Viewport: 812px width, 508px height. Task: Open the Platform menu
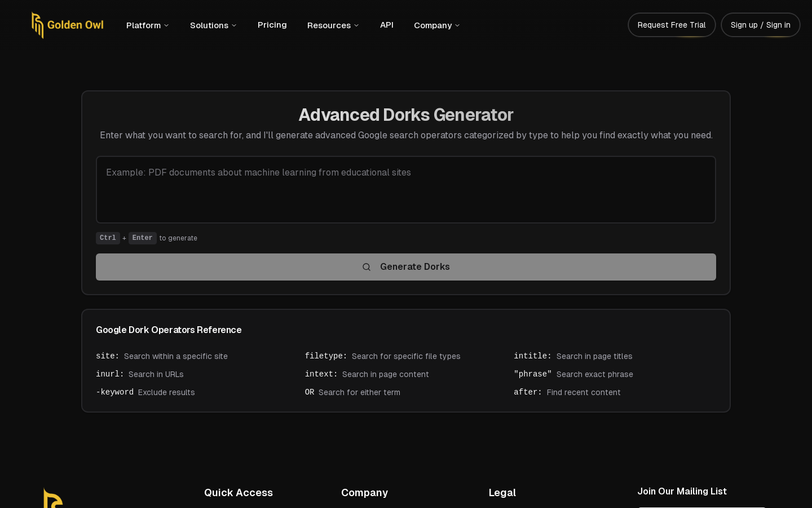(x=147, y=25)
